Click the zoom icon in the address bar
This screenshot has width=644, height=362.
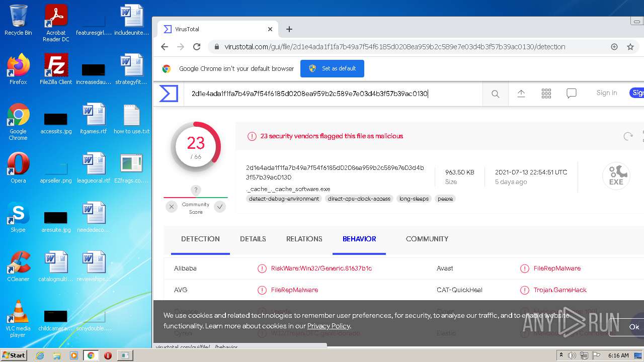pos(614,47)
